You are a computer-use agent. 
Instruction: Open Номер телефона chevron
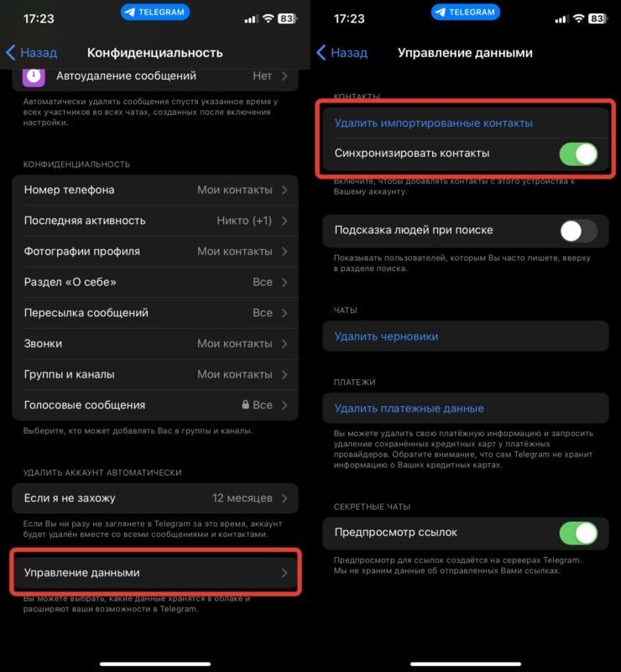284,190
